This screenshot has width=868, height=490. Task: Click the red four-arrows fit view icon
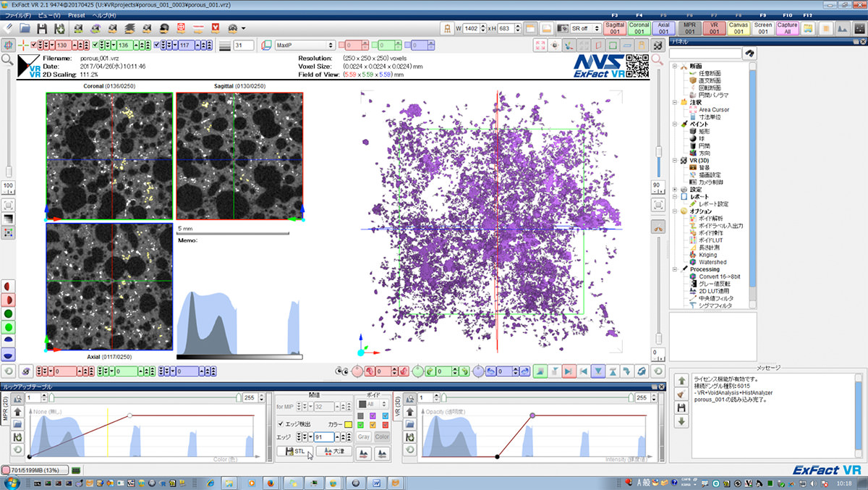tap(540, 46)
